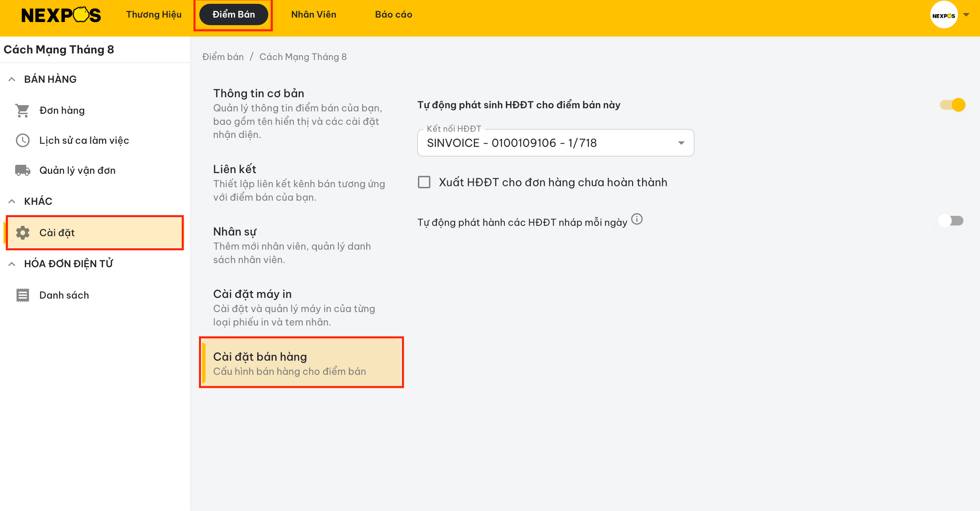980x511 pixels.
Task: Open the Báo cáo tab
Action: click(x=393, y=14)
